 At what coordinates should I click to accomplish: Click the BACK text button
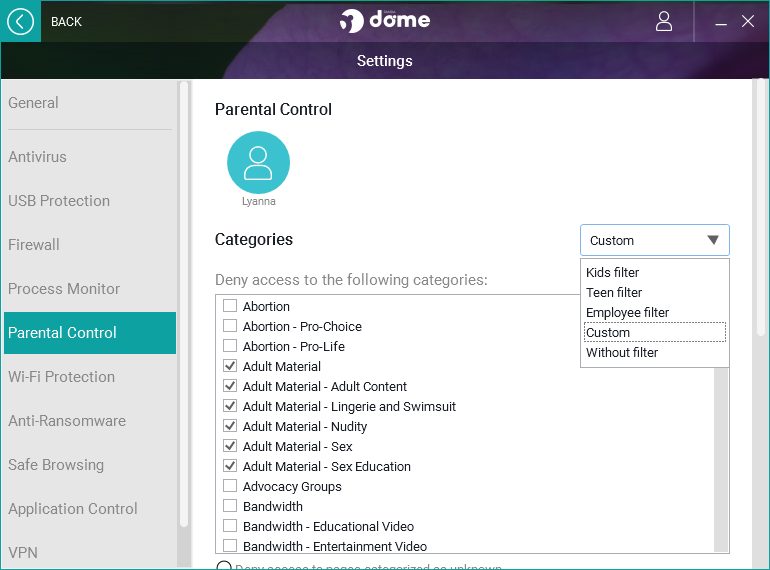[x=66, y=21]
